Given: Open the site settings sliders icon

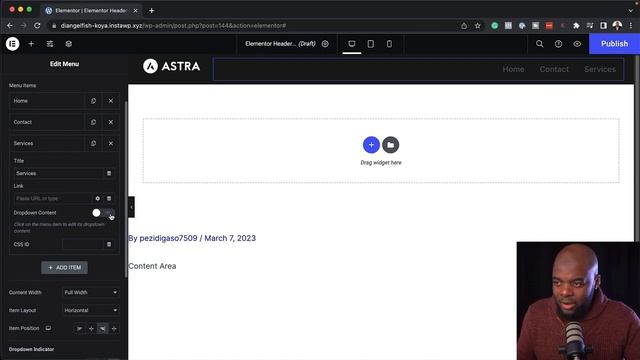Looking at the screenshot, I should (x=50, y=44).
